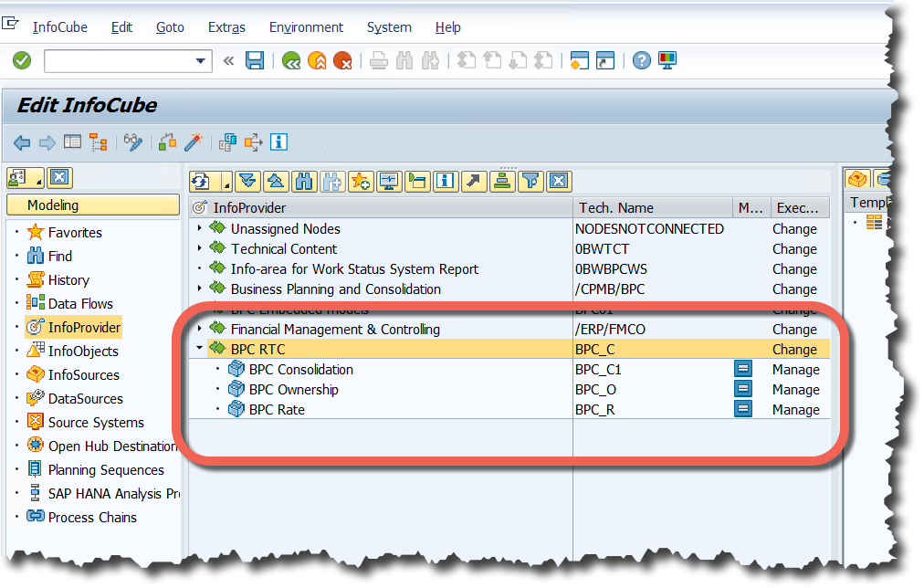The height and width of the screenshot is (588, 924).
Task: Click the Add to Favorites star icon
Action: click(x=360, y=181)
